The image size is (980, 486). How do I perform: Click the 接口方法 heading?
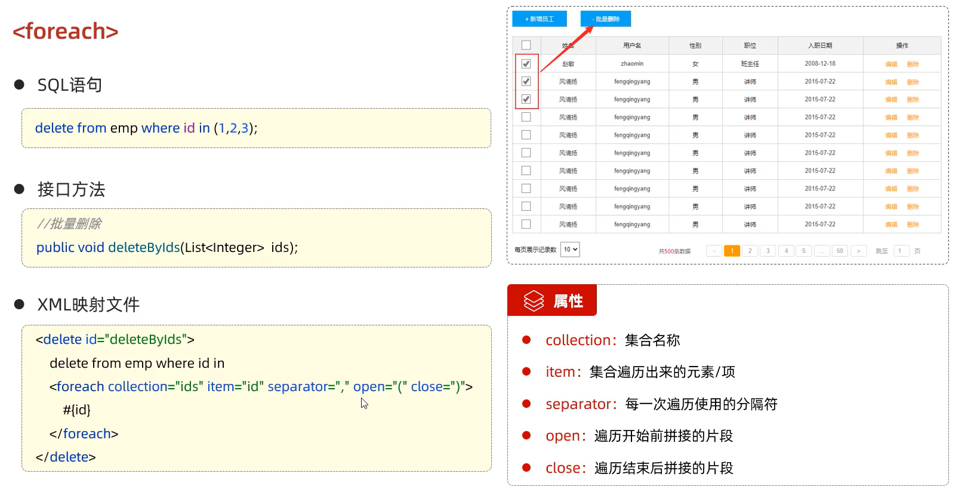pyautogui.click(x=71, y=189)
